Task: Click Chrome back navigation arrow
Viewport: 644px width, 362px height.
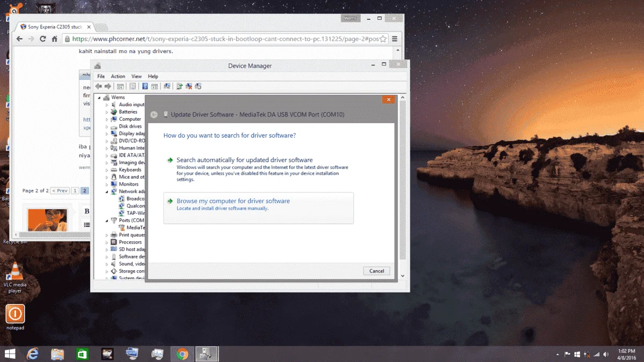Action: 19,39
